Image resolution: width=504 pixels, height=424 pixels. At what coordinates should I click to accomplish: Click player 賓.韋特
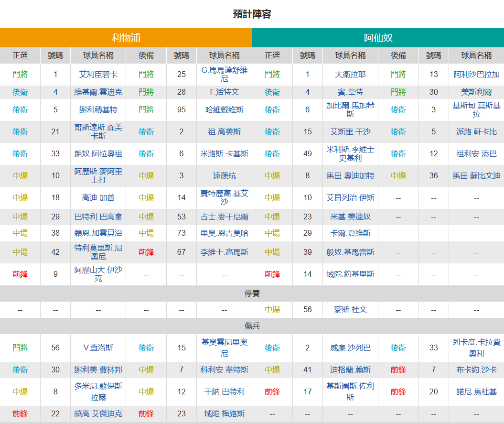click(x=350, y=92)
